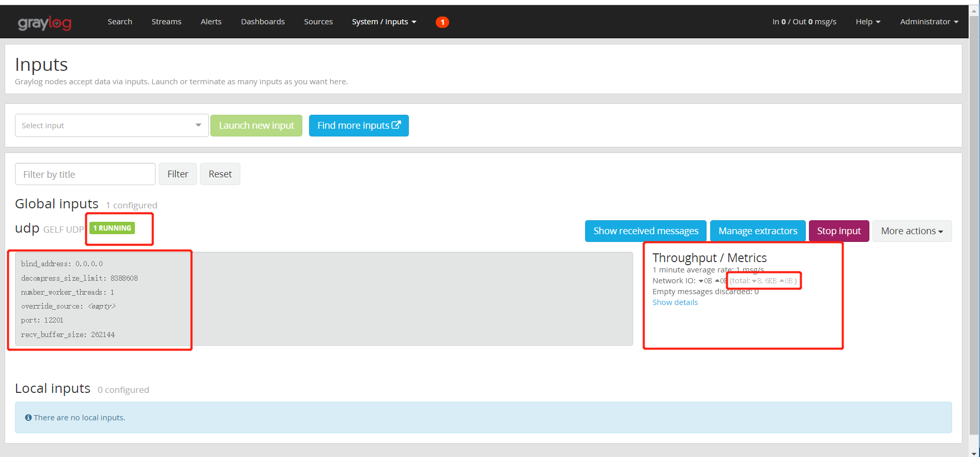
Task: Navigate to Dashboards
Action: [263, 22]
